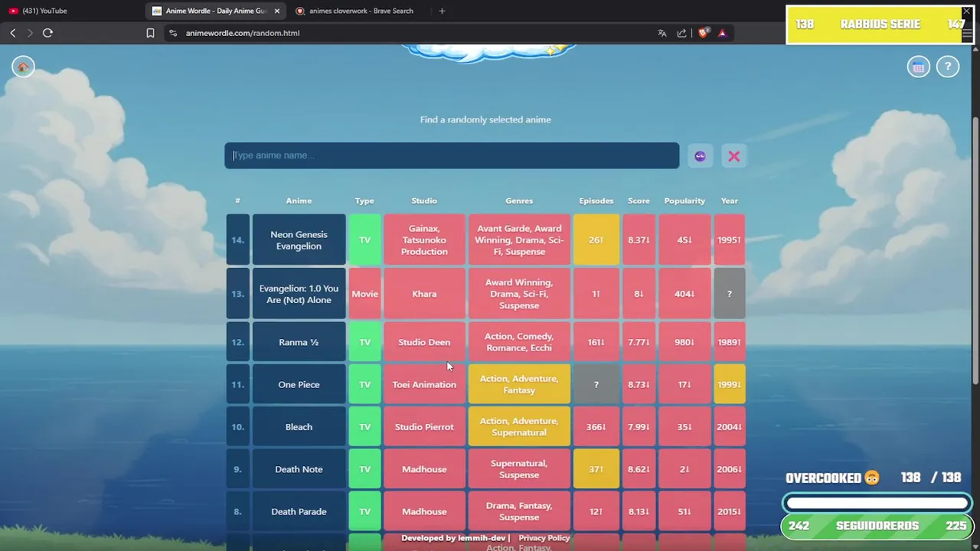The image size is (980, 551).
Task: Open site settings icon in address bar
Action: point(173,33)
